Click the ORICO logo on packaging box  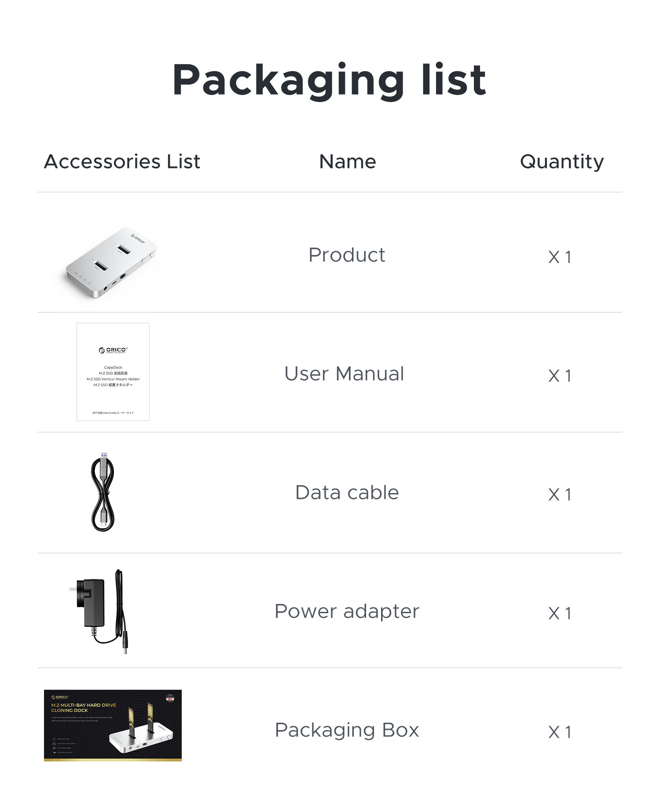click(x=60, y=697)
